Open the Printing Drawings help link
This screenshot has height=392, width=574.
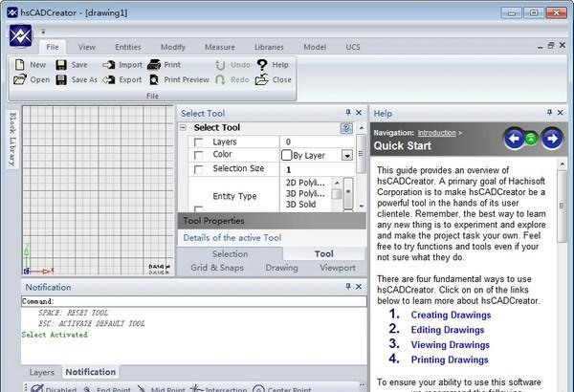450,359
